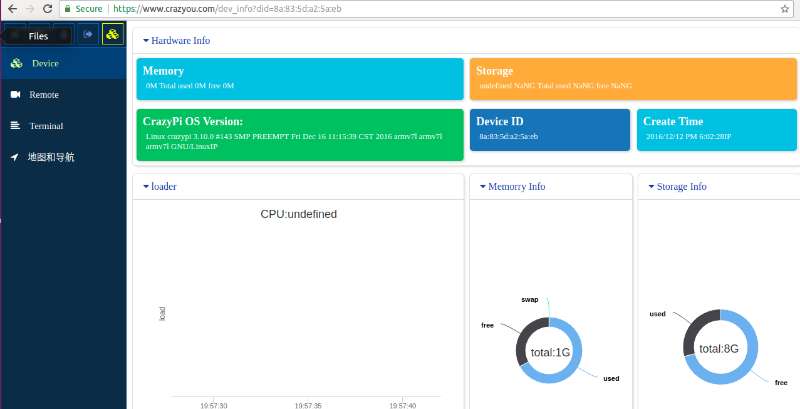Image resolution: width=800 pixels, height=409 pixels.
Task: Click the navigation arrow icon beside 地图和导航
Action: pyautogui.click(x=16, y=157)
